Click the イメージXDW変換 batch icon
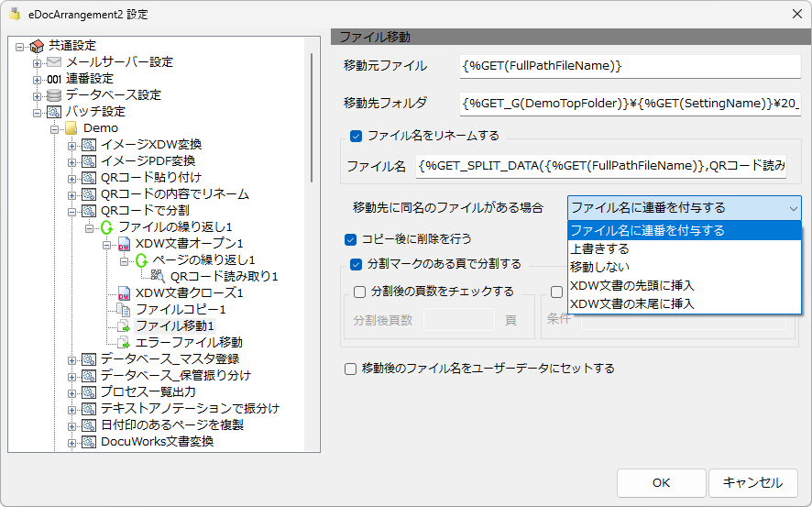The image size is (812, 507). point(89,145)
